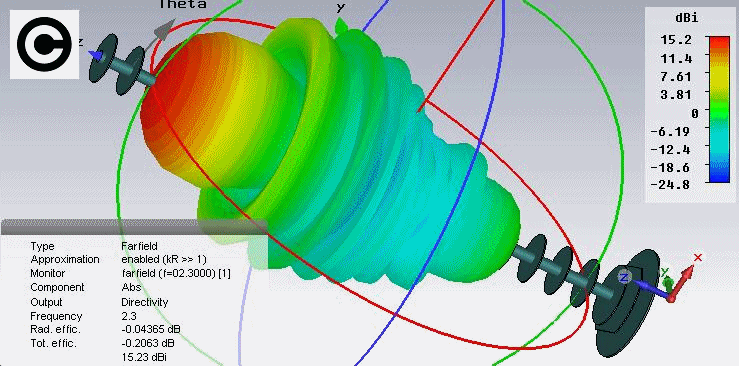
Task: Select the 15.23 dBi value in info panel
Action: (x=144, y=358)
